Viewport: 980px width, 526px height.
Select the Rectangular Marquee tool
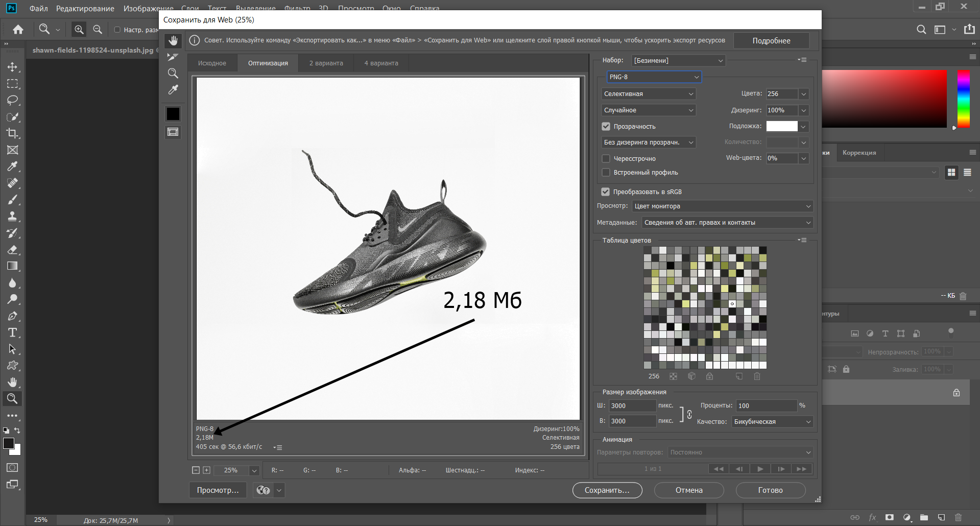point(13,83)
